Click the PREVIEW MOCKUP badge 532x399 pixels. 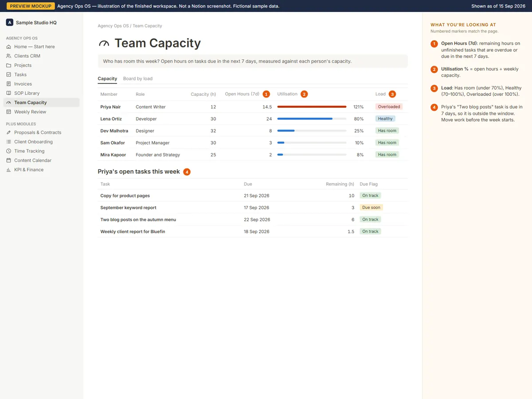pos(31,6)
